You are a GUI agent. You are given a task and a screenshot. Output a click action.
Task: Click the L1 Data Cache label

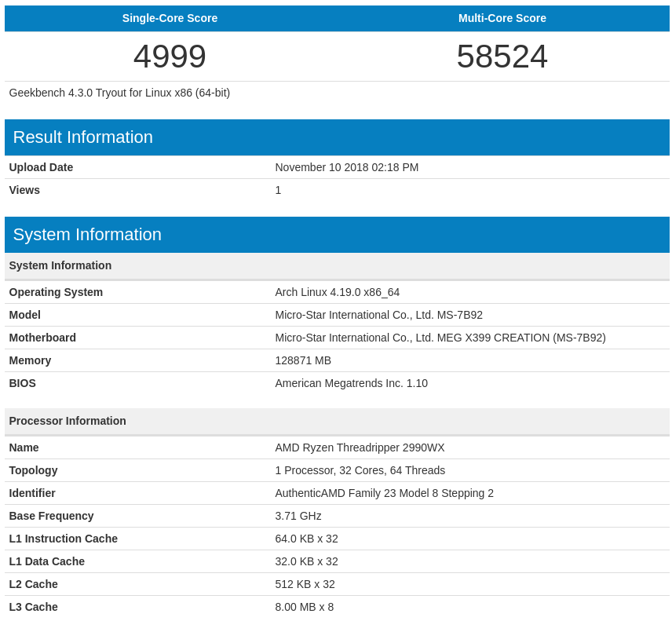tap(47, 561)
